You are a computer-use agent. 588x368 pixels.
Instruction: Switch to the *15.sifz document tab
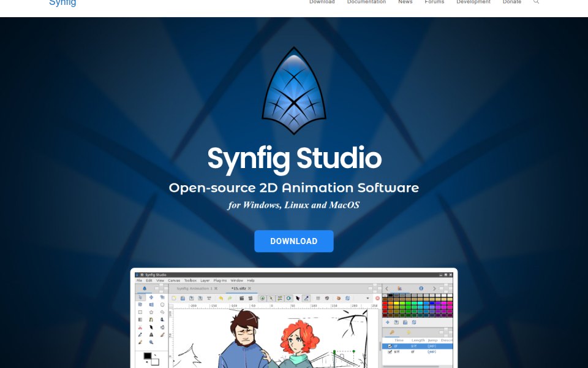tap(239, 288)
